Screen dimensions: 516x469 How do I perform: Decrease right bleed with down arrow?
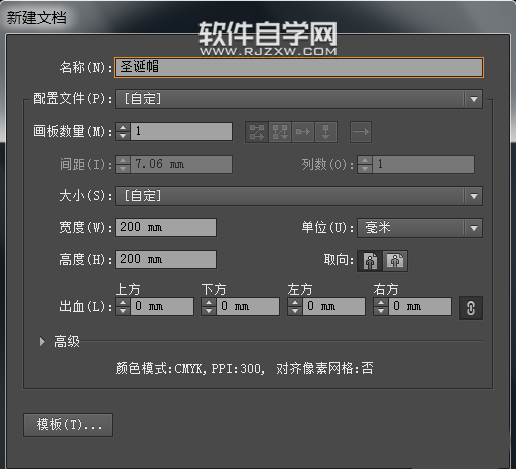pos(381,311)
